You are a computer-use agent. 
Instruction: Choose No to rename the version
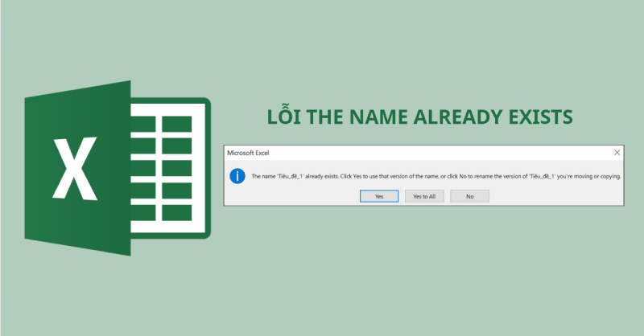click(469, 195)
